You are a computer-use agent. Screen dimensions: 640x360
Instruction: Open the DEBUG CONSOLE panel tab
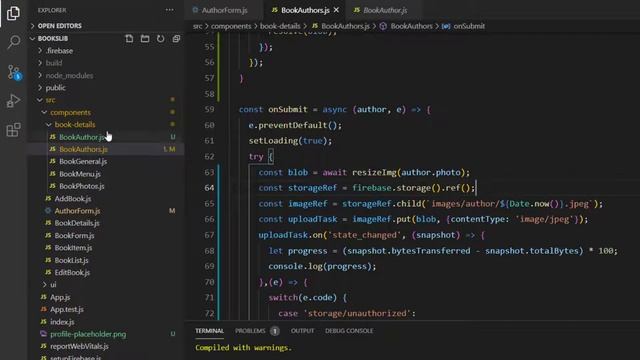tap(349, 331)
